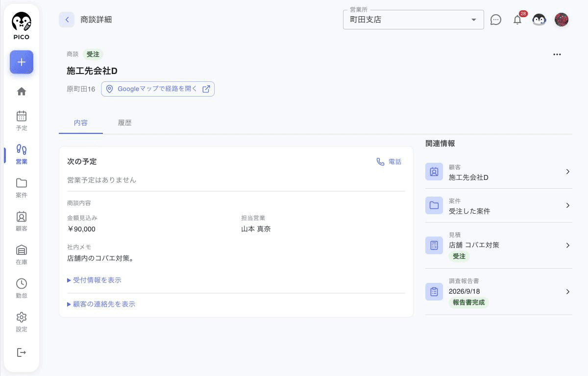The height and width of the screenshot is (376, 588).
Task: Open the 案件 folder section
Action: pyautogui.click(x=22, y=188)
